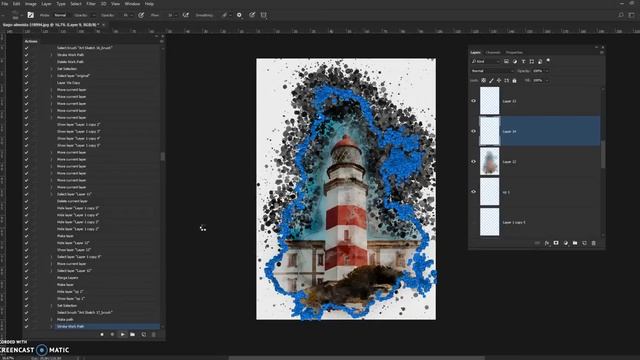This screenshot has height=360, width=640.
Task: Toggle pressure for size icon
Action: (252, 15)
